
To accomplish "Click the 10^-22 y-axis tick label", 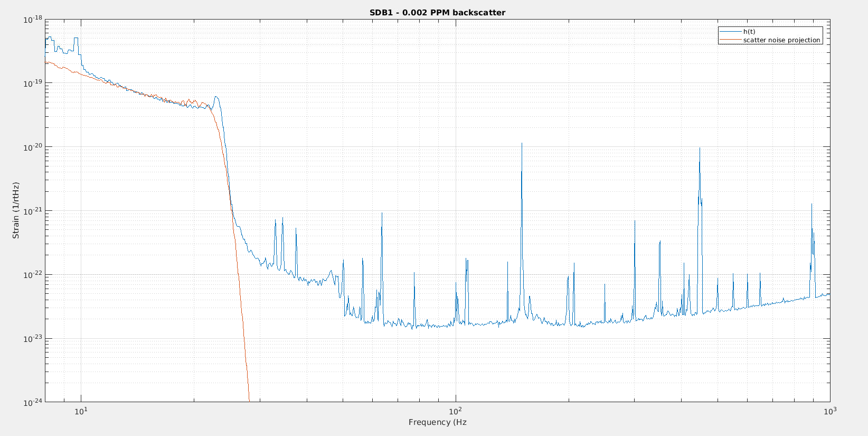I will 33,275.
